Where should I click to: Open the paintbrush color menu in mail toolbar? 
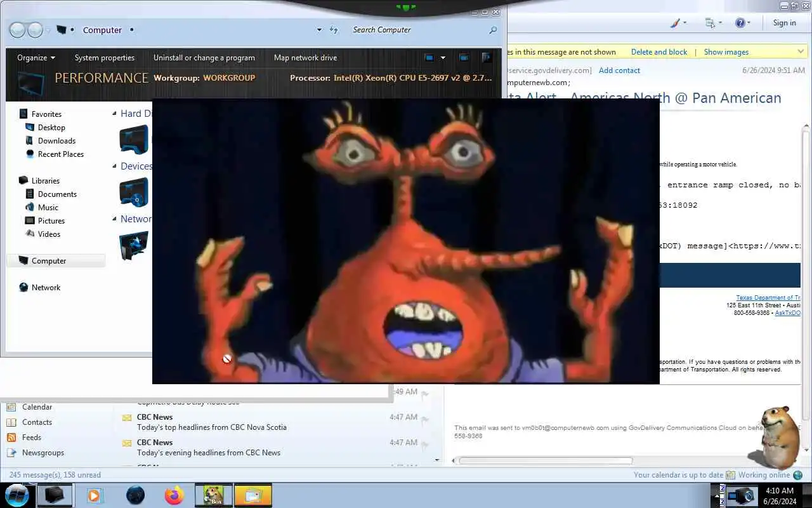click(679, 23)
